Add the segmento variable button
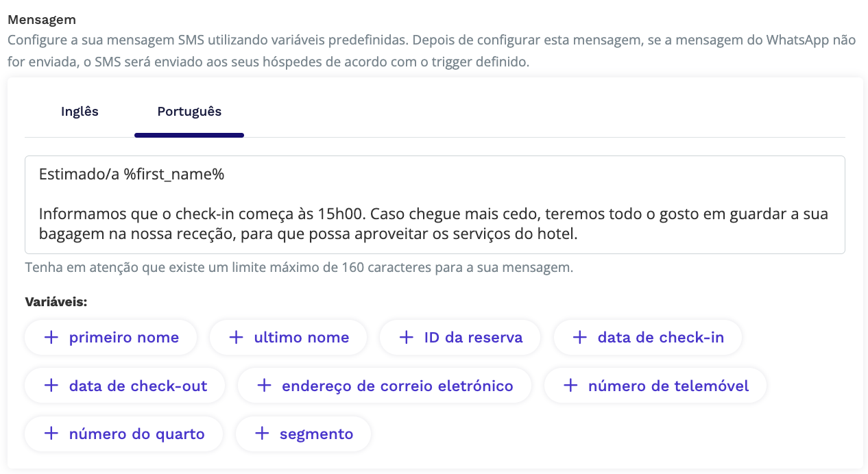 [304, 434]
